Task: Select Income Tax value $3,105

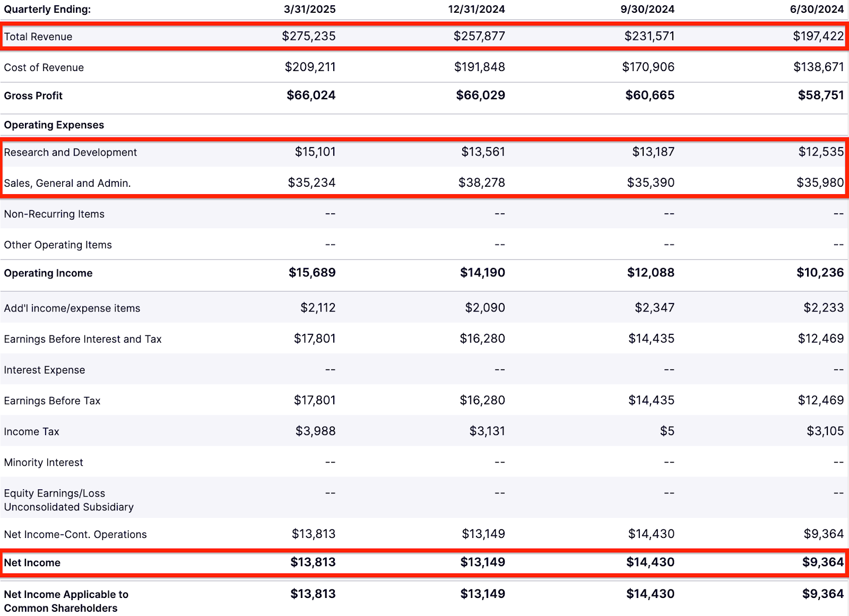Action: 825,431
